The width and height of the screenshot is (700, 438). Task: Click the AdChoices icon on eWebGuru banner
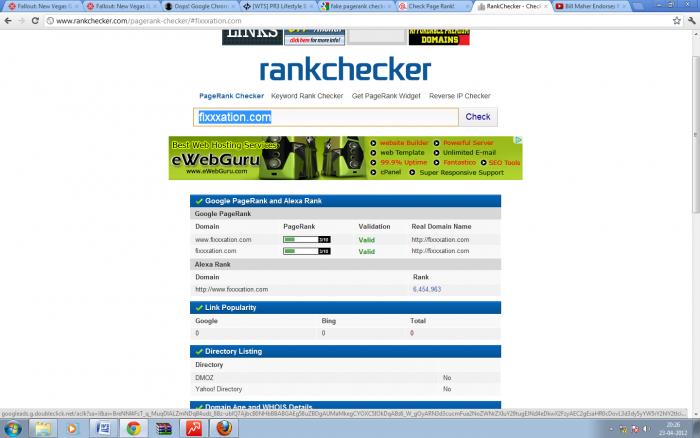tap(518, 140)
